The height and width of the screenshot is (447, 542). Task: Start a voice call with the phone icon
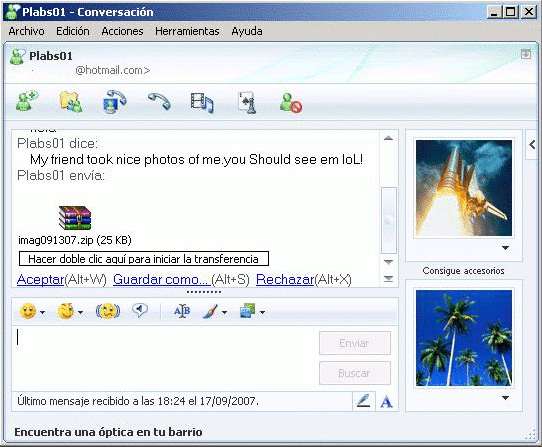coord(159,101)
